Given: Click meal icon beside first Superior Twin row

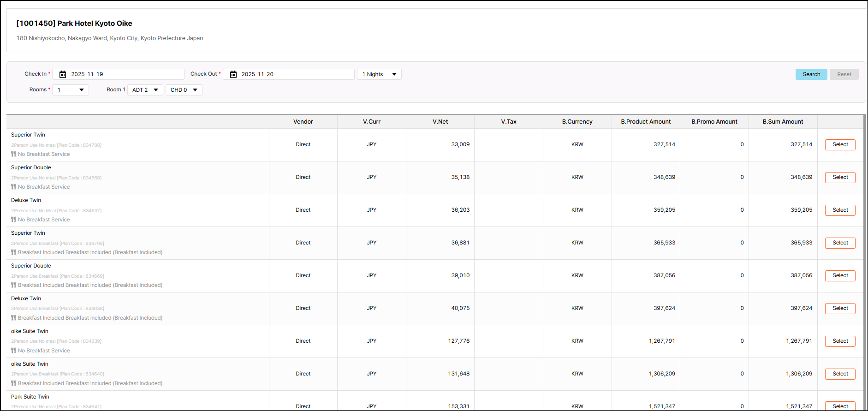Looking at the screenshot, I should coord(13,154).
